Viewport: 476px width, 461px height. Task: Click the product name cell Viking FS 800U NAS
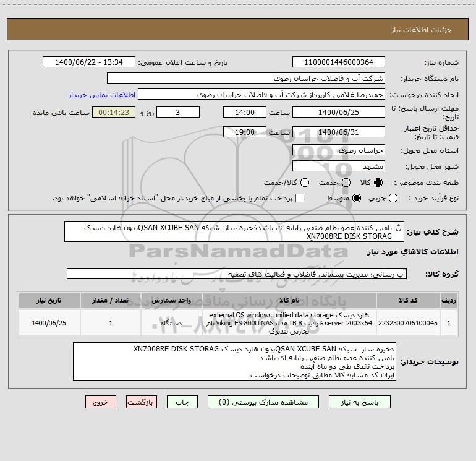click(x=289, y=323)
